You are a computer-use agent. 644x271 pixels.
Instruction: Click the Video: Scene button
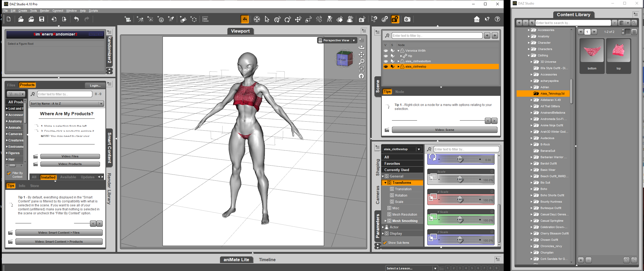coord(444,130)
